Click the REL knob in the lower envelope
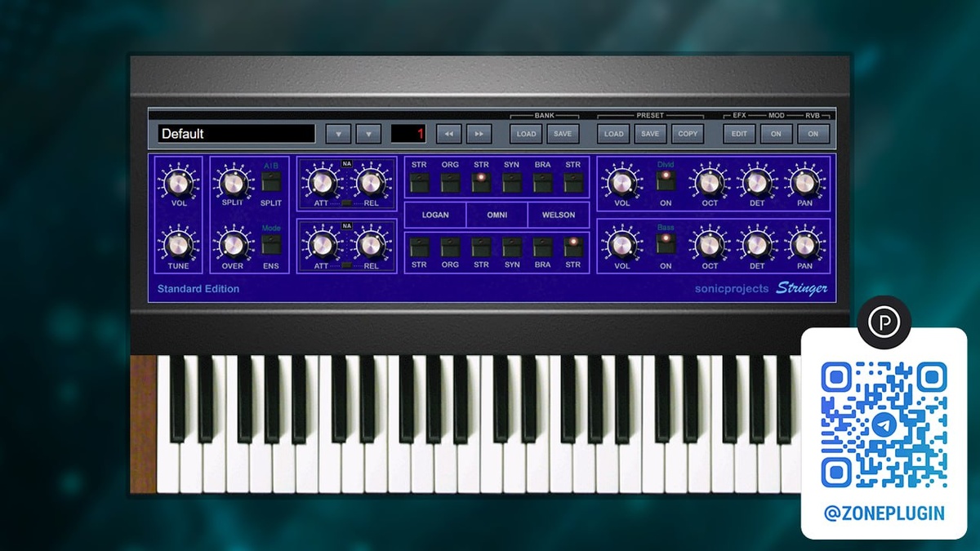The image size is (980, 551). click(371, 244)
